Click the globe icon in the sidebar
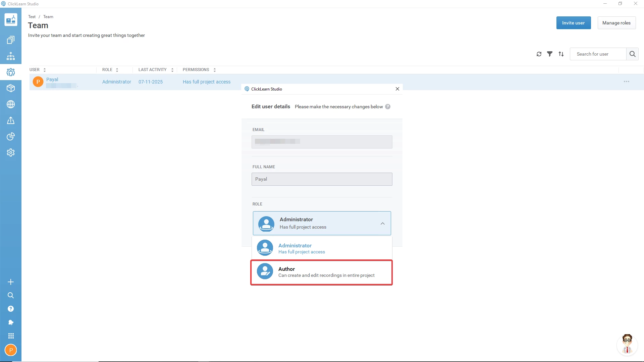The image size is (644, 362). (11, 104)
